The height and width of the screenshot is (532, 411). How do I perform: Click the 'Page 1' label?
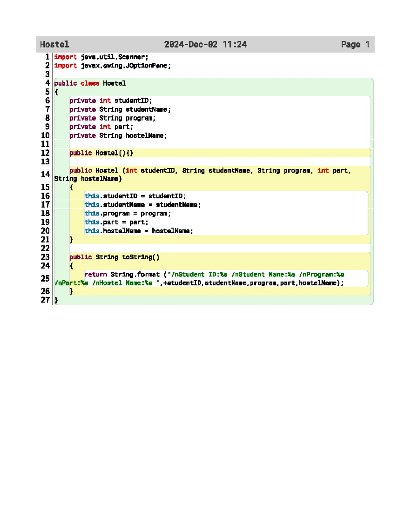[355, 45]
